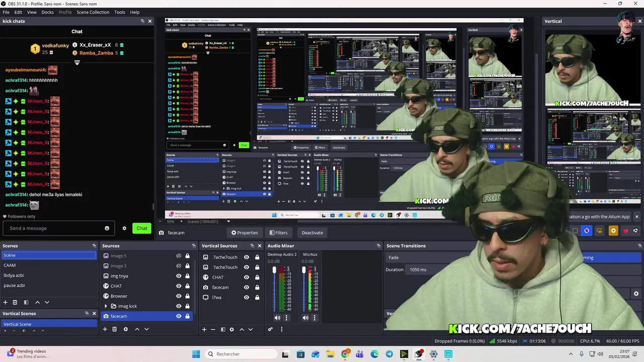Image resolution: width=644 pixels, height=362 pixels.
Task: Open the Scene Collection menu
Action: (x=93, y=12)
